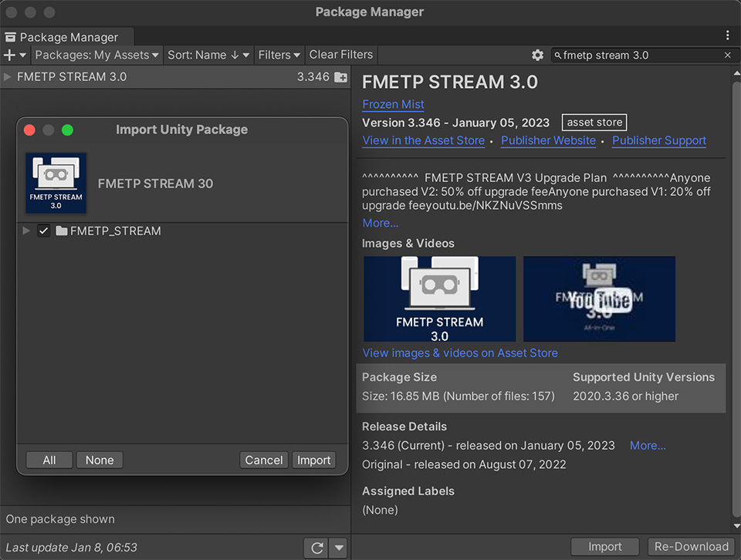741x560 pixels.
Task: Cancel the Import Unity Package dialog
Action: pyautogui.click(x=263, y=460)
